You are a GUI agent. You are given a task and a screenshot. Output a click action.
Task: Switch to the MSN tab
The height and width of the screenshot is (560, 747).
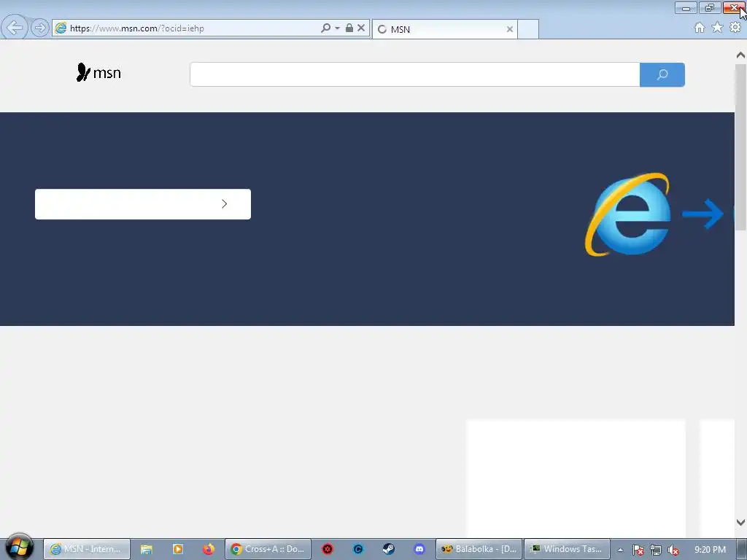pyautogui.click(x=444, y=29)
